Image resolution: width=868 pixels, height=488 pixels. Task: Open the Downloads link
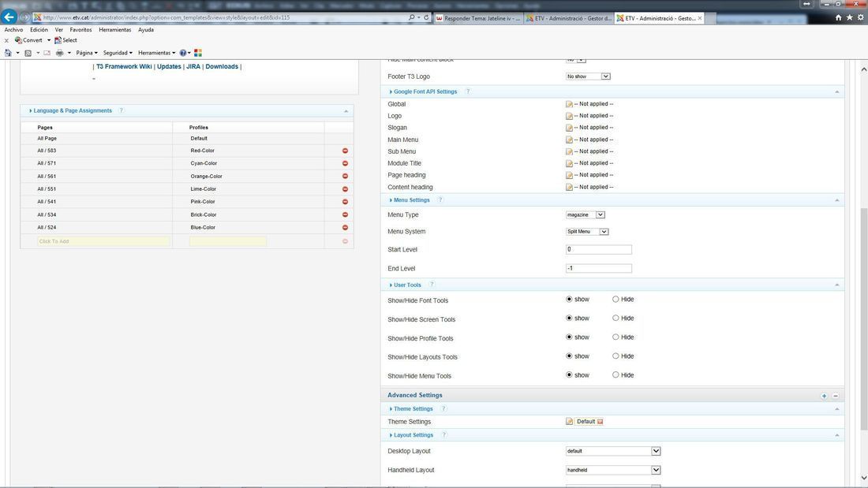point(222,66)
